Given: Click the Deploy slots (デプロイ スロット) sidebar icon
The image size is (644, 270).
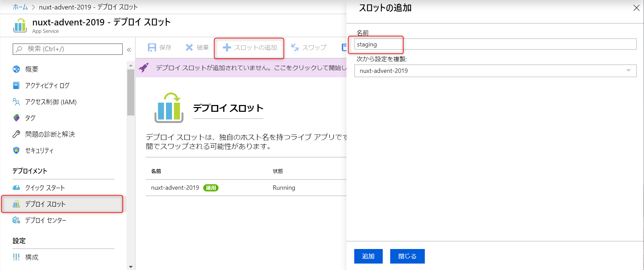Looking at the screenshot, I should [16, 204].
